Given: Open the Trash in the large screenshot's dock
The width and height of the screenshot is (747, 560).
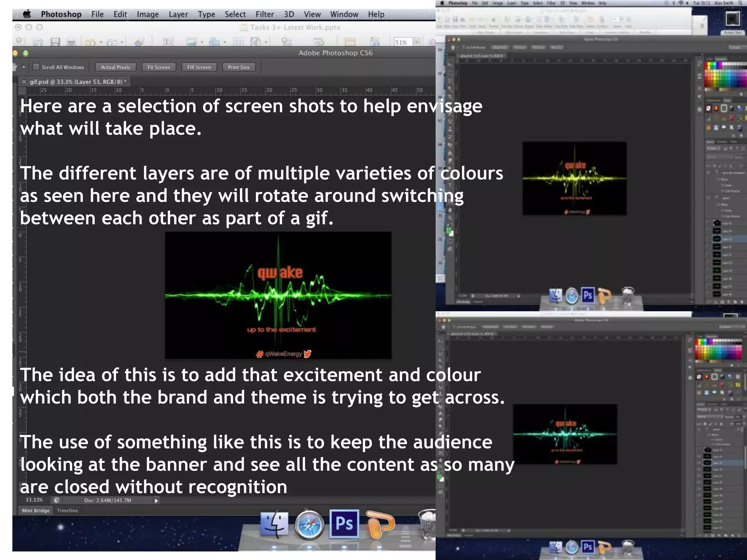Looking at the screenshot, I should pyautogui.click(x=427, y=525).
